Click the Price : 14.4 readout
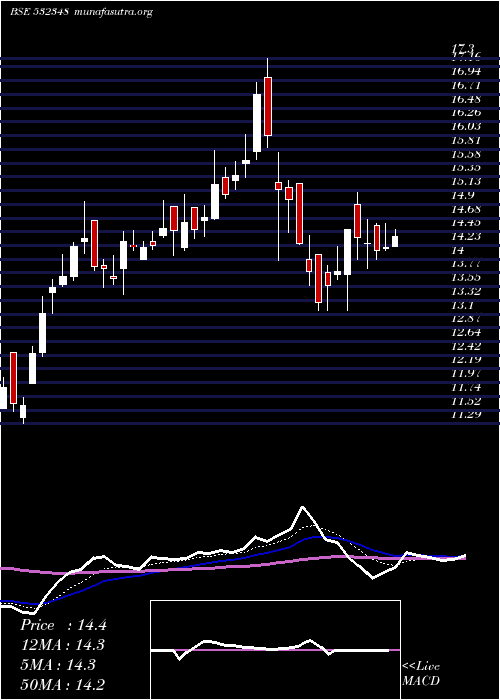 pyautogui.click(x=63, y=625)
